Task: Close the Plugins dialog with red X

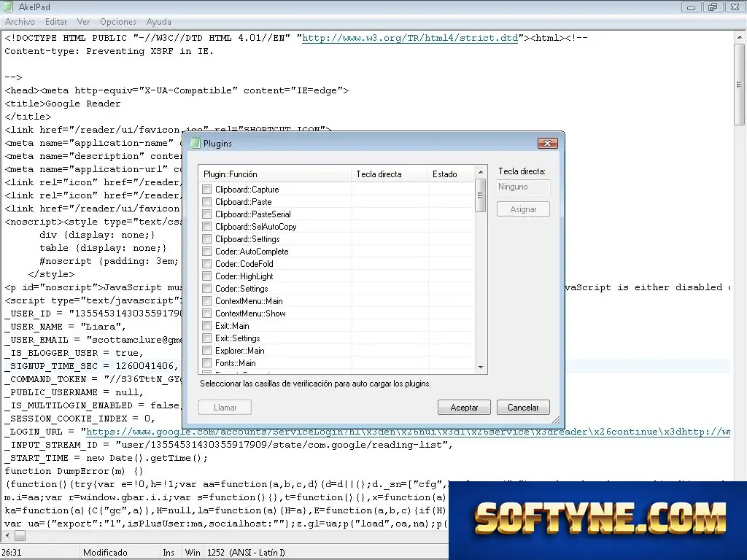Action: pos(547,143)
